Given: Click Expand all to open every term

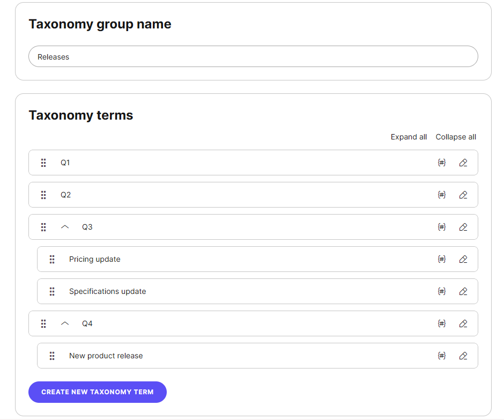Looking at the screenshot, I should tap(409, 137).
